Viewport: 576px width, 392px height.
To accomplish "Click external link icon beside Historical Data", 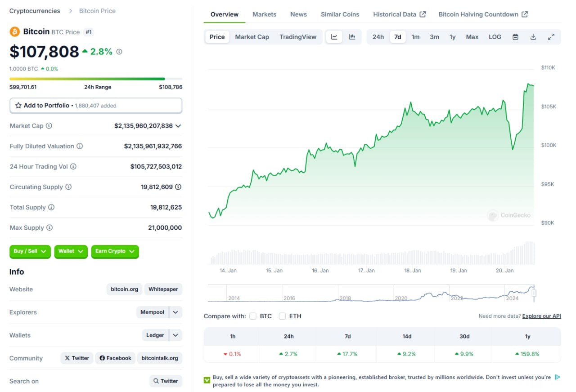I will (x=423, y=14).
